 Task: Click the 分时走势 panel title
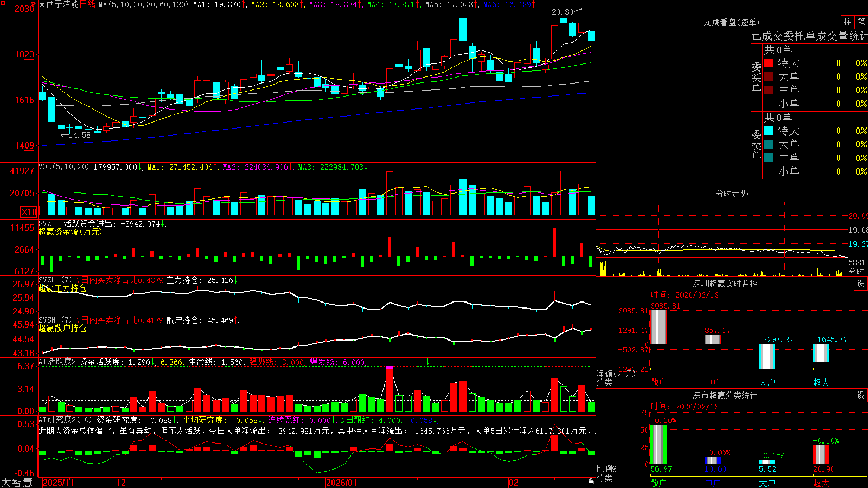point(731,194)
